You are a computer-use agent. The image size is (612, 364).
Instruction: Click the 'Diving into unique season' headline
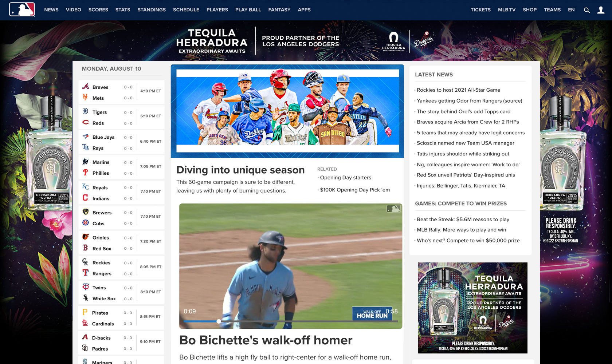(240, 170)
